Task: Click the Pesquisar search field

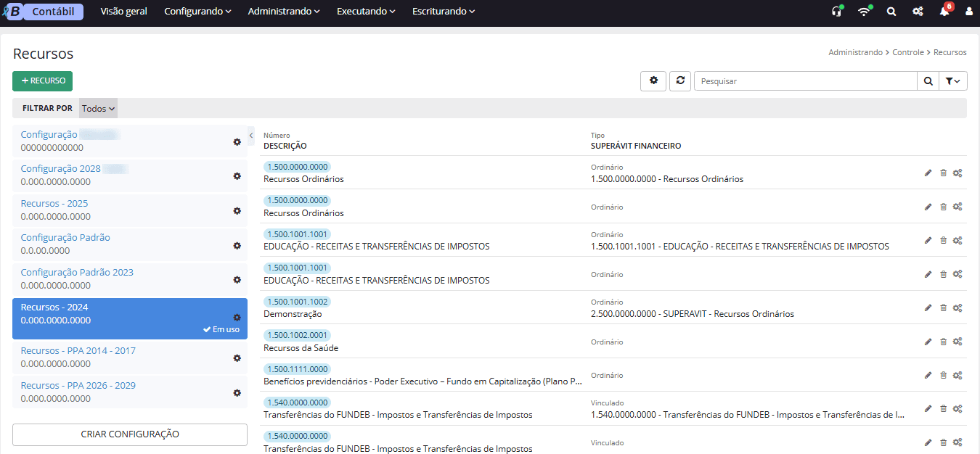Action: (805, 81)
